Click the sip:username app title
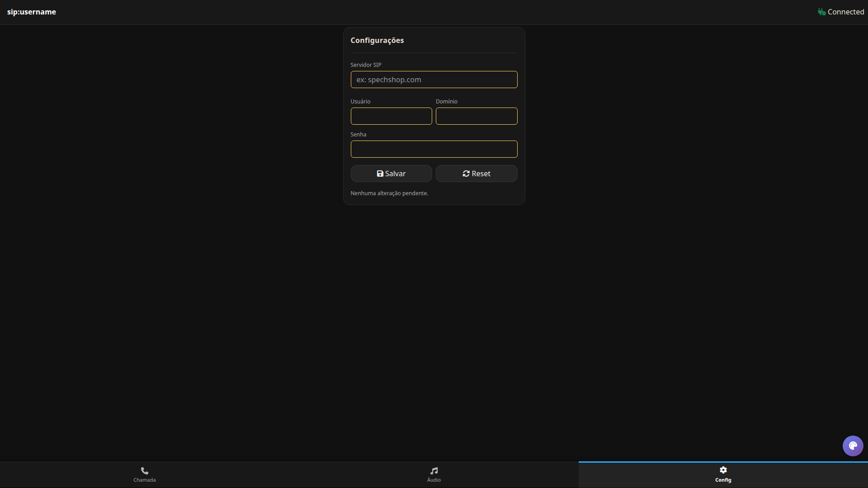868x488 pixels. tap(32, 12)
